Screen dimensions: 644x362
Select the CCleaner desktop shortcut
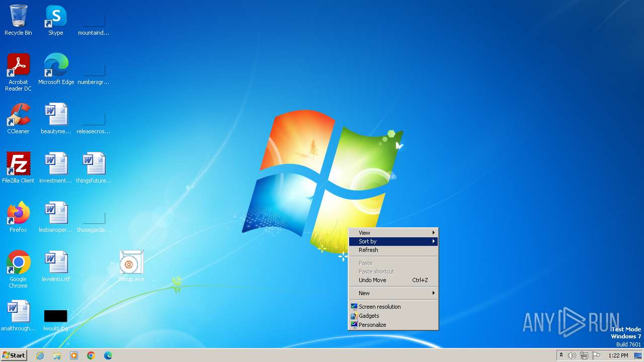click(x=18, y=119)
